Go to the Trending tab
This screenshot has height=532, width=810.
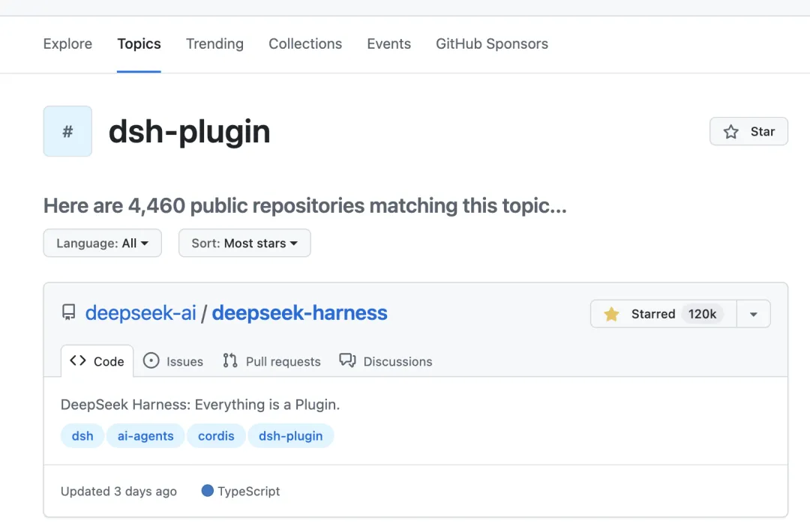pos(215,44)
